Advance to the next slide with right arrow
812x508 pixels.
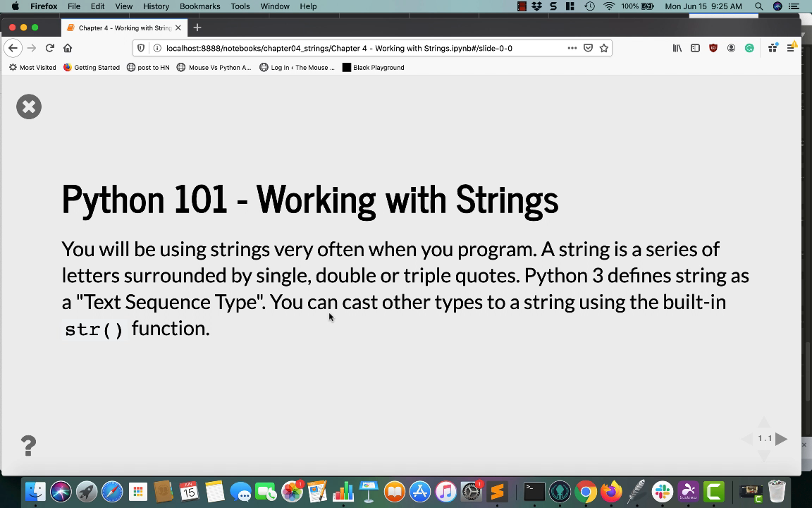[781, 439]
